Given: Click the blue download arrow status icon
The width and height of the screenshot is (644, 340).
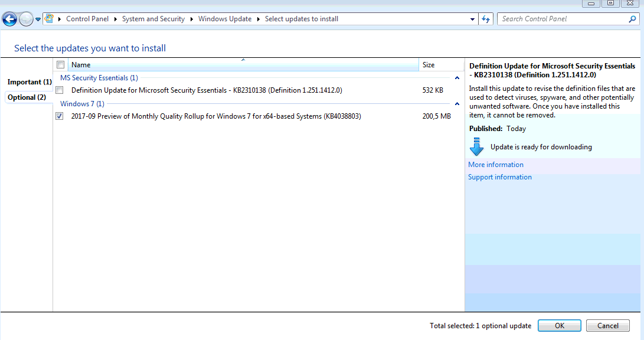Looking at the screenshot, I should (x=476, y=147).
